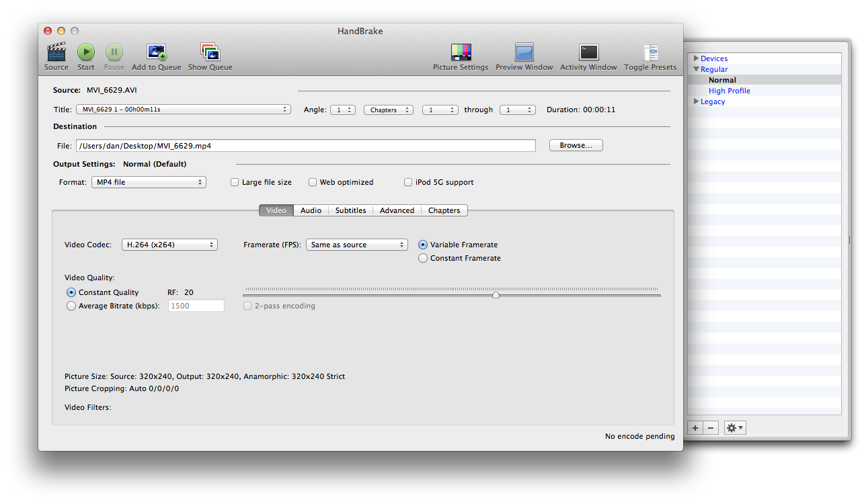
Task: Click the Browse... button
Action: pyautogui.click(x=576, y=145)
